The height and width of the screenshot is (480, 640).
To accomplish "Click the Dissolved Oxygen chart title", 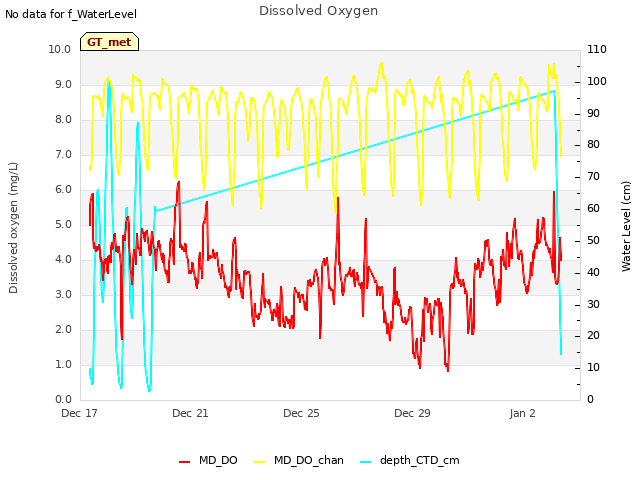I will tap(318, 11).
